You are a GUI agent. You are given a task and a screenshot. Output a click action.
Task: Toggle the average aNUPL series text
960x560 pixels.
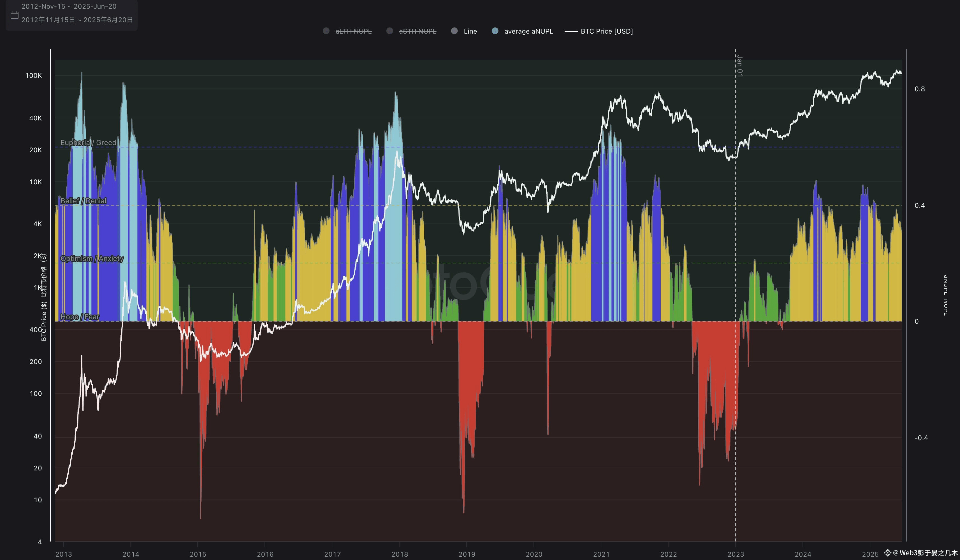coord(528,31)
